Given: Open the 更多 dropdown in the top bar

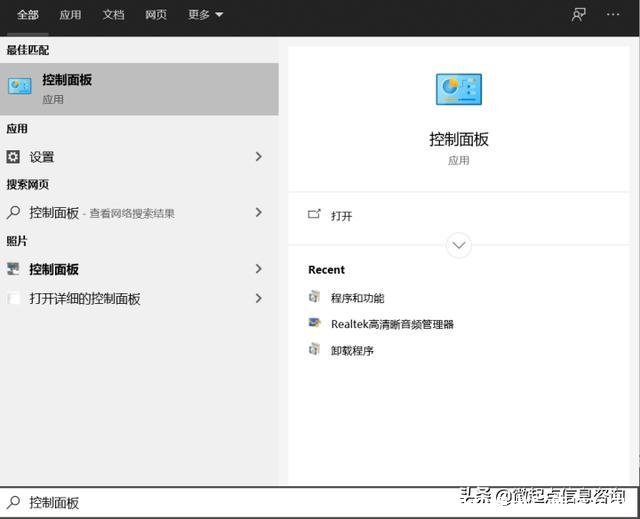Looking at the screenshot, I should [x=205, y=15].
